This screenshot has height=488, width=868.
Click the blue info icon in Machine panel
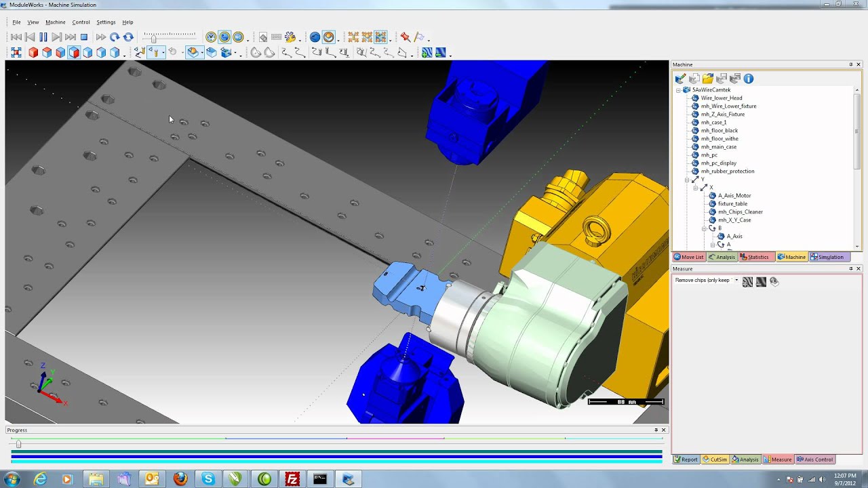(x=749, y=79)
